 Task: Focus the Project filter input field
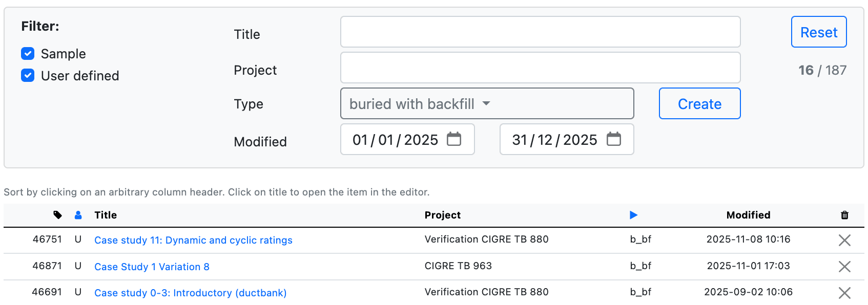click(x=541, y=68)
